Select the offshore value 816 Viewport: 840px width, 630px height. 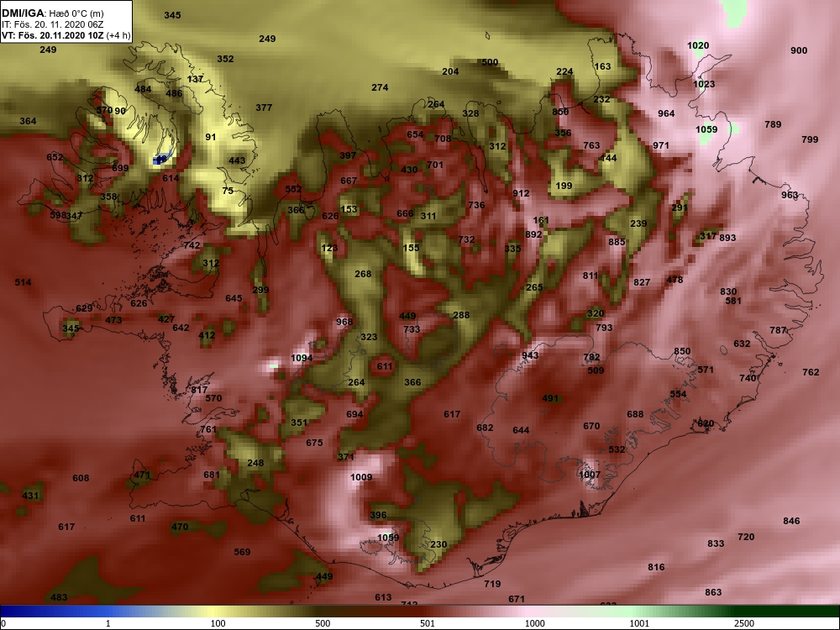pos(656,567)
